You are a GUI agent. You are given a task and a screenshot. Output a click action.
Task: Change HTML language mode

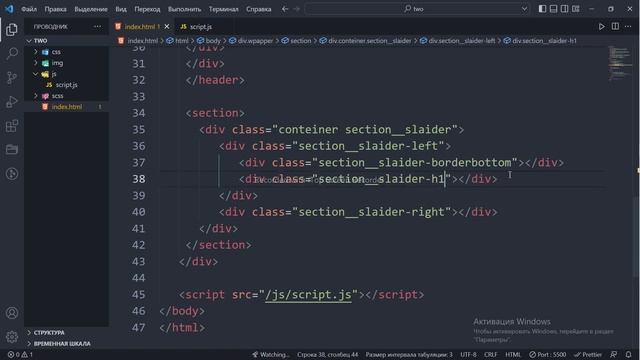point(513,354)
